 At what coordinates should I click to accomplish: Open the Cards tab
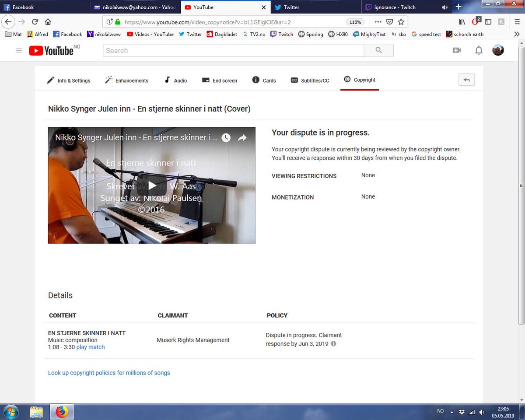click(x=264, y=80)
